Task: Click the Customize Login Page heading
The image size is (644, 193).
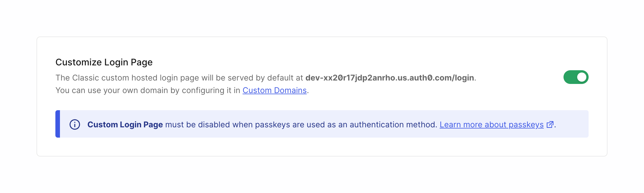Action: coord(104,62)
